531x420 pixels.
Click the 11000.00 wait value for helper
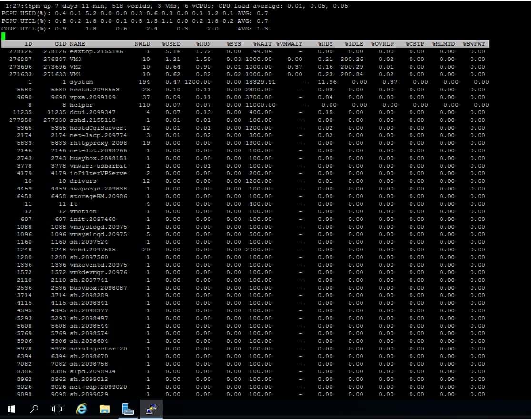[260, 105]
